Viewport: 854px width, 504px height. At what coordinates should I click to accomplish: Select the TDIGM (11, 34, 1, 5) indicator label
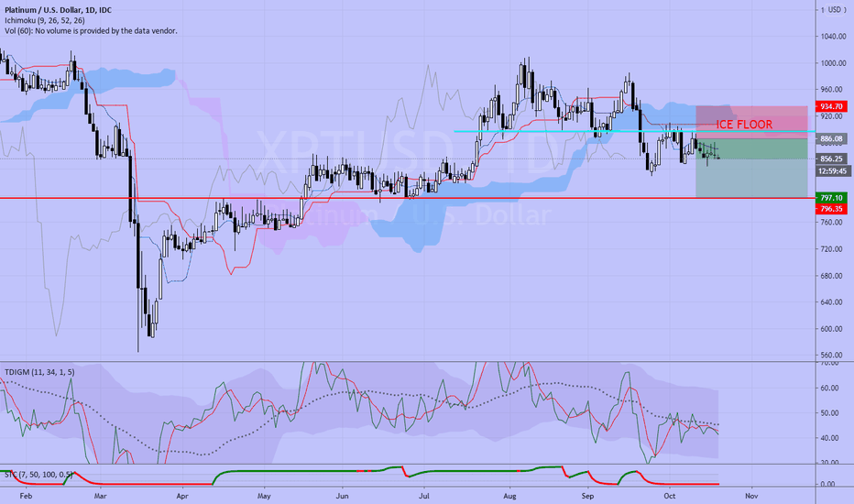pos(39,372)
